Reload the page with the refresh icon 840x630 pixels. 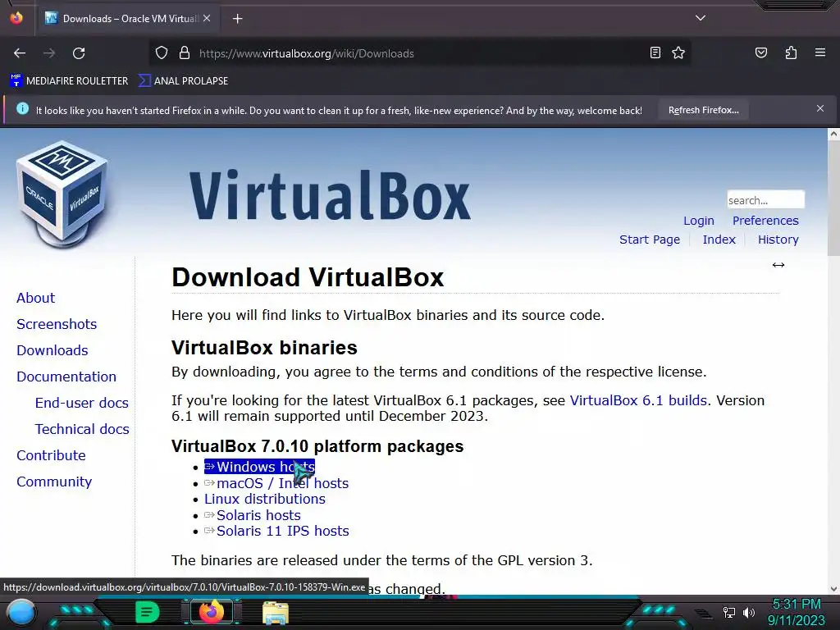click(x=79, y=53)
